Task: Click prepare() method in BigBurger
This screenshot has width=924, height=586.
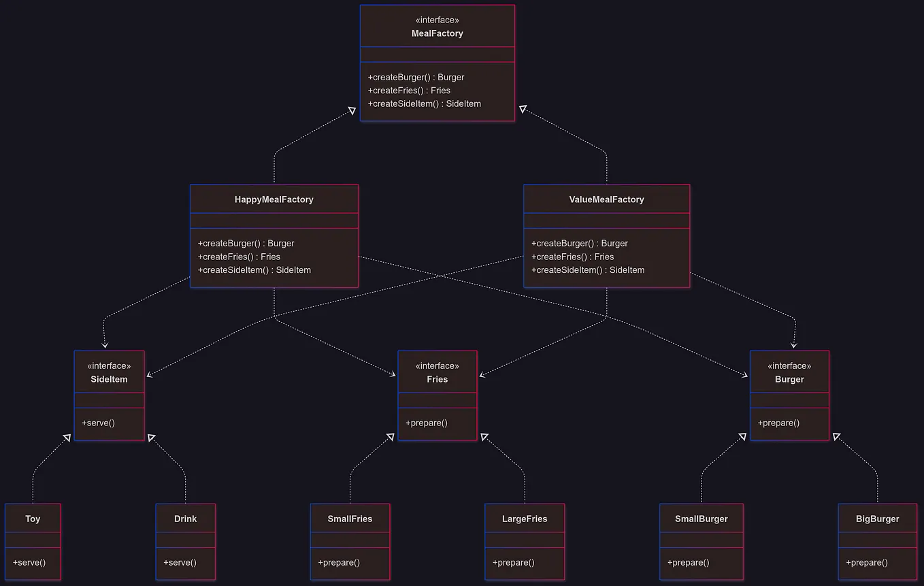Action: [x=866, y=563]
